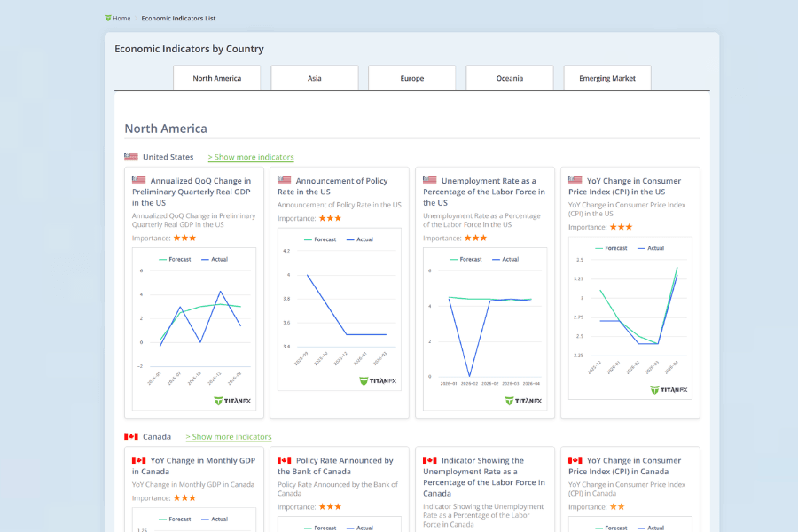Click the Home icon in the breadcrumb
The height and width of the screenshot is (532, 798).
pos(108,18)
